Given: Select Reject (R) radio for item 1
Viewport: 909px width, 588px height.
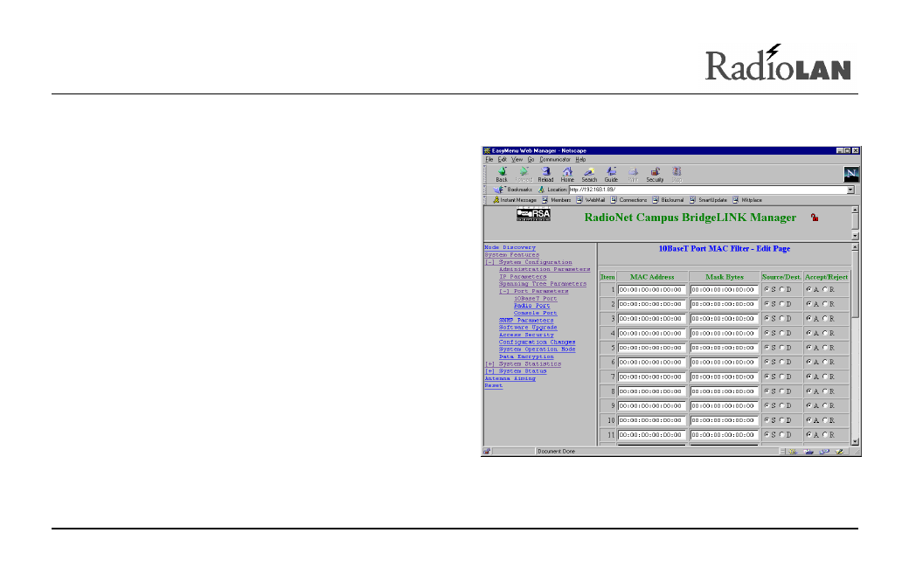Looking at the screenshot, I should pyautogui.click(x=824, y=289).
